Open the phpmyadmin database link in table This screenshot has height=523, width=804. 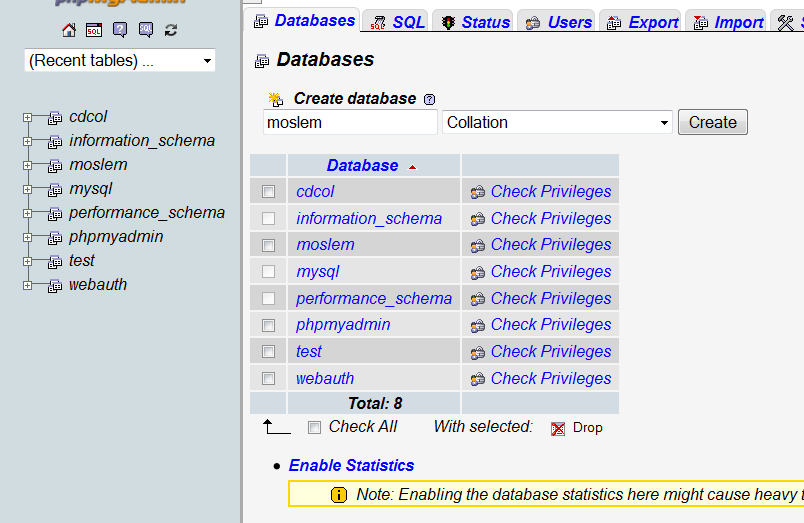click(343, 325)
